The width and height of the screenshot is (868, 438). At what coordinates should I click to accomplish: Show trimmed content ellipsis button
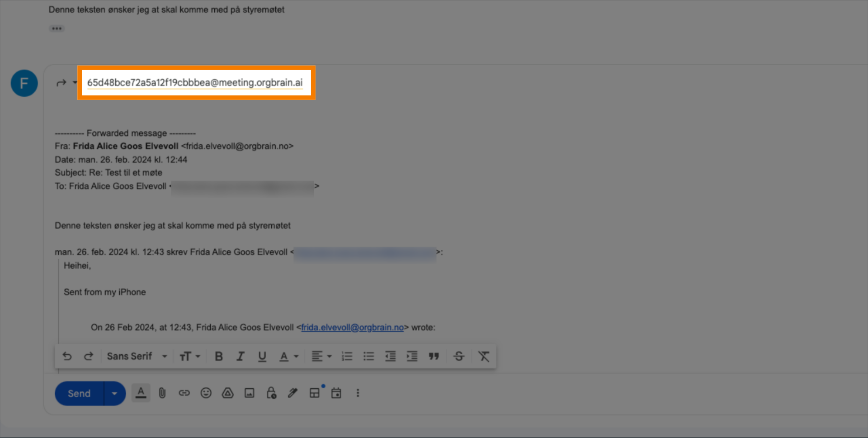57,29
